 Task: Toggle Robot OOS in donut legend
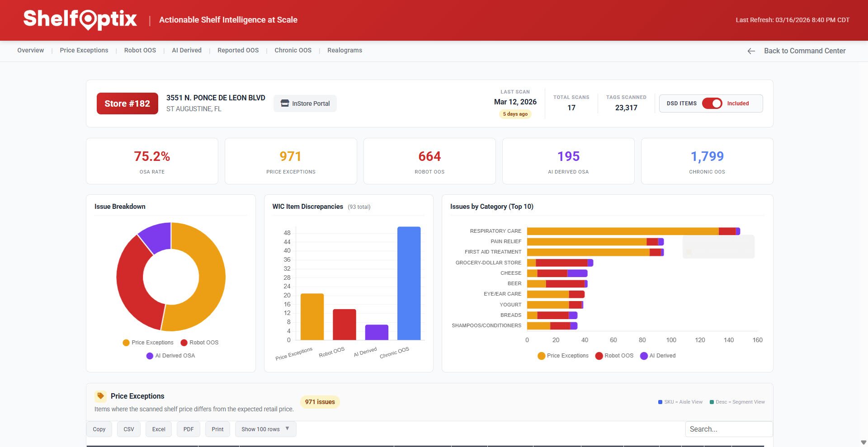(x=199, y=343)
